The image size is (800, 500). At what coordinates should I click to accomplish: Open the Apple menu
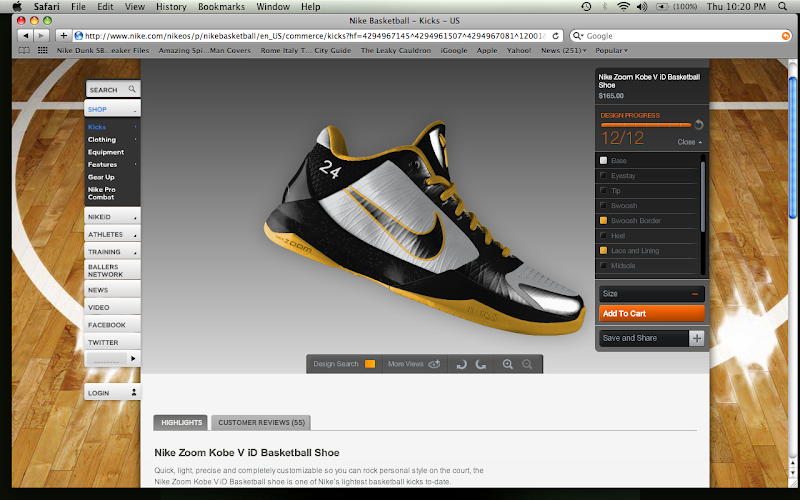coord(17,6)
